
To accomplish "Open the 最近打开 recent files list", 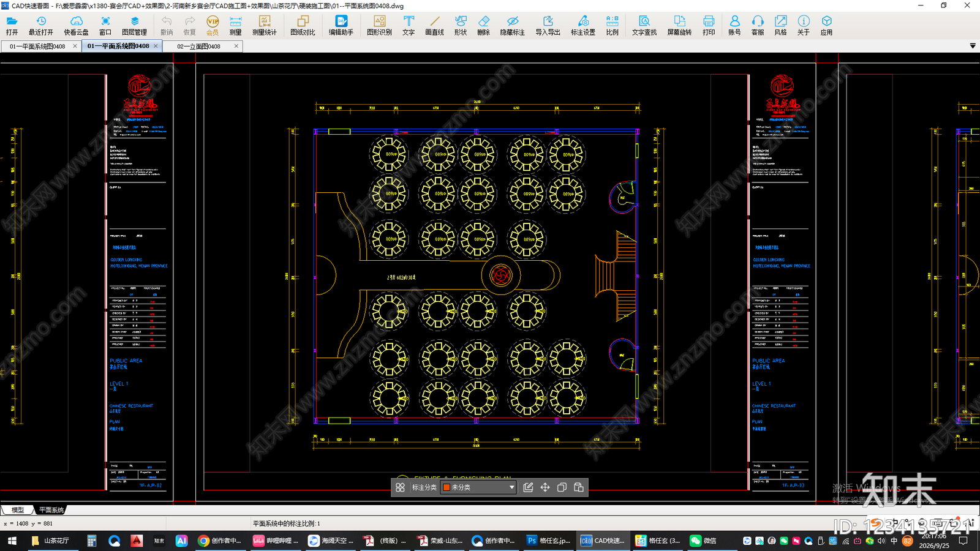I will (41, 26).
